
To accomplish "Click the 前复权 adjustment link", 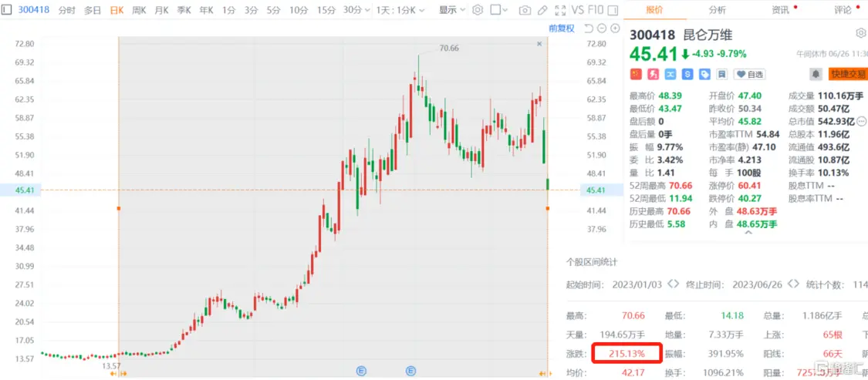I will 561,28.
